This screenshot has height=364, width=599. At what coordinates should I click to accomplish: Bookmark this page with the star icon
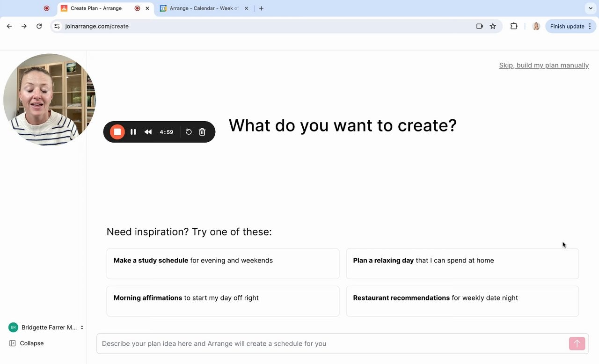click(493, 26)
